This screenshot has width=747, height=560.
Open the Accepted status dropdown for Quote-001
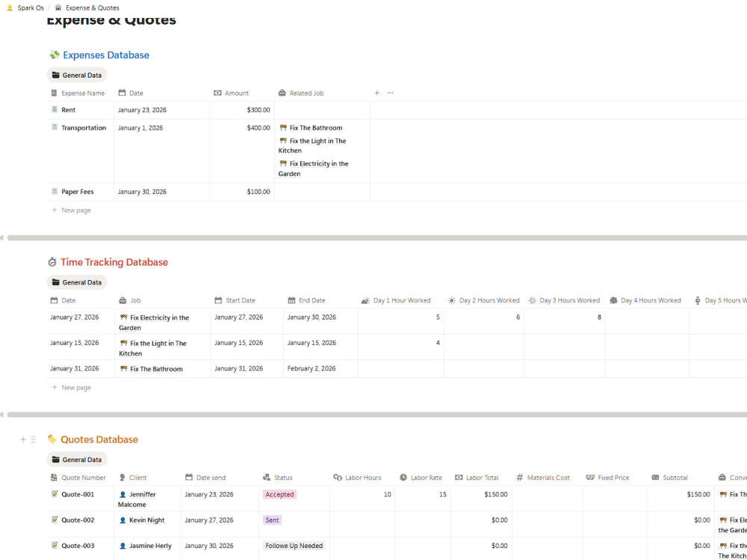(x=279, y=495)
